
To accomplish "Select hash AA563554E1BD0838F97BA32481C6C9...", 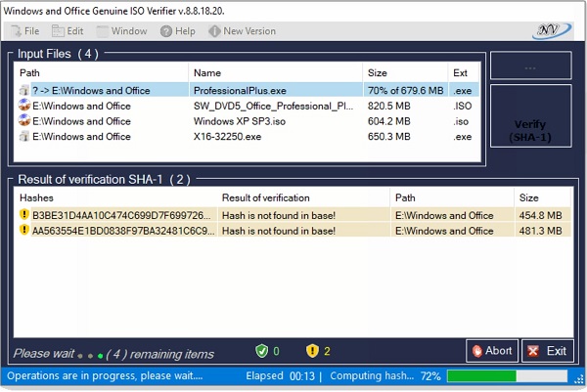I will 123,231.
